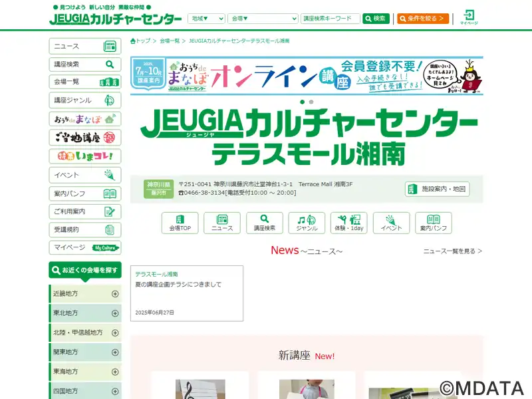
Task: Click ニュース一覧を見る link
Action: (x=453, y=251)
